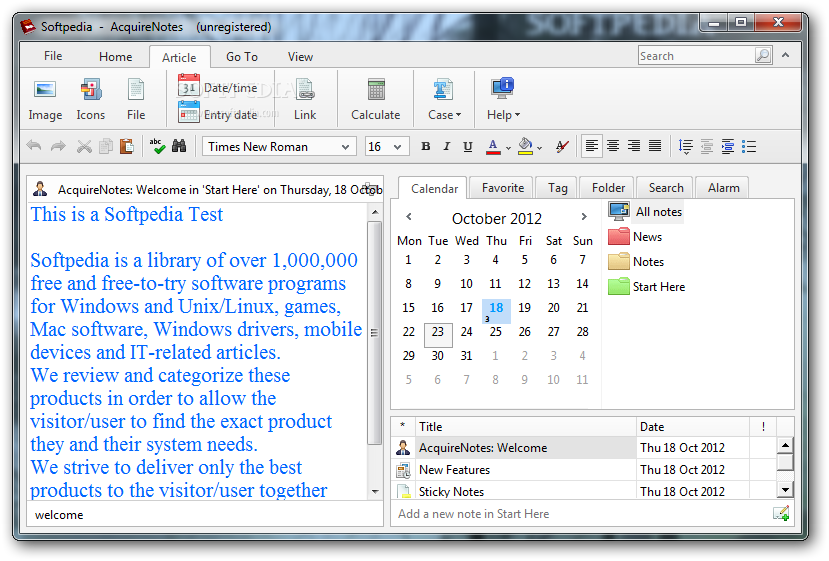Switch to the Home ribbon tab
Viewport: 829px width, 561px height.
pos(115,57)
